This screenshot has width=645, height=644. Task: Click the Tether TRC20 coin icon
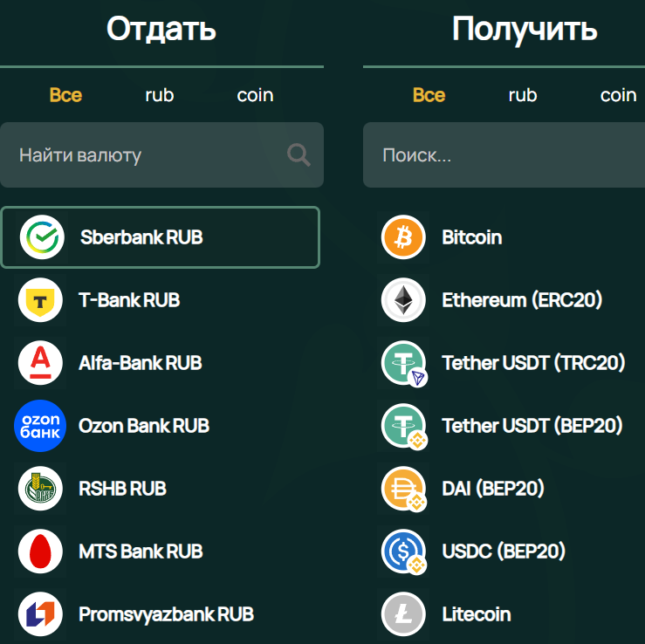(403, 363)
